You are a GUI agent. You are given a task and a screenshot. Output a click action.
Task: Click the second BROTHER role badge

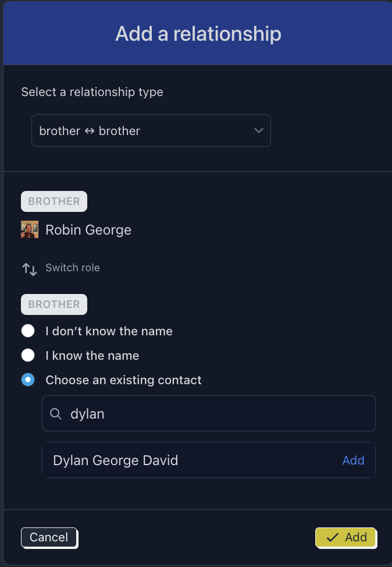pyautogui.click(x=54, y=304)
